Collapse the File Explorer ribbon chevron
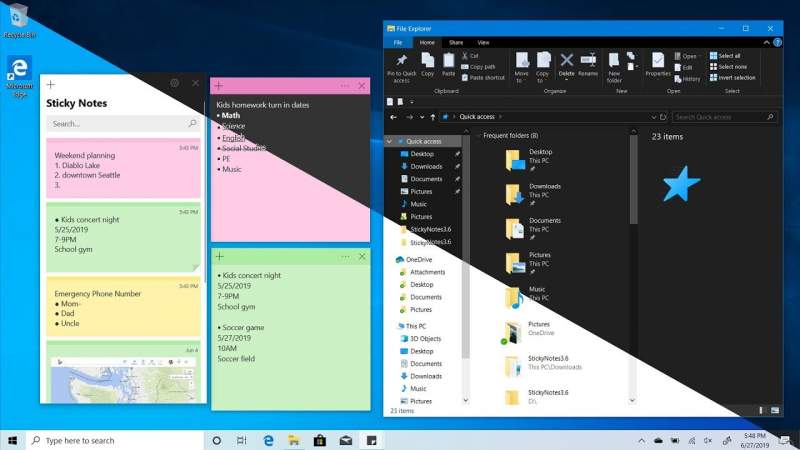Screen dimensions: 800x450 click(766, 43)
